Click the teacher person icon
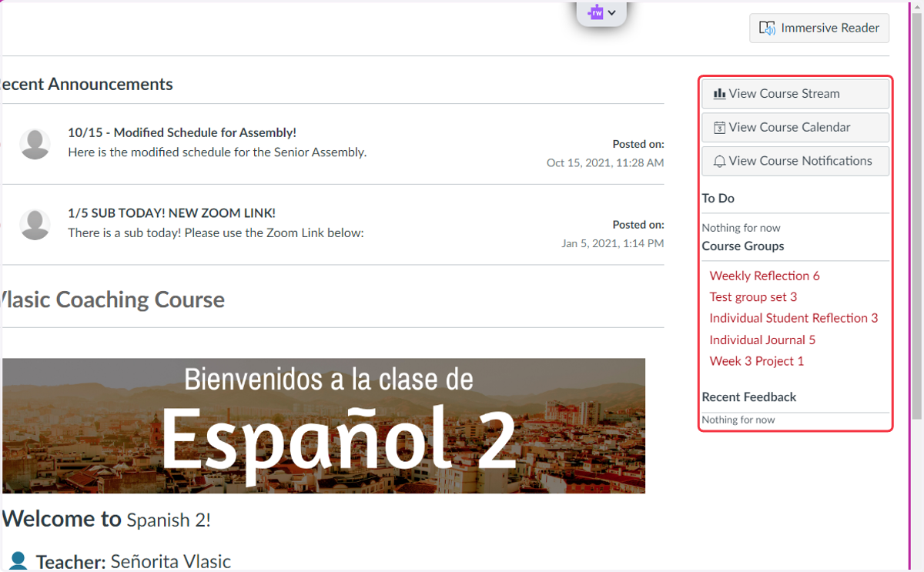 pyautogui.click(x=19, y=561)
